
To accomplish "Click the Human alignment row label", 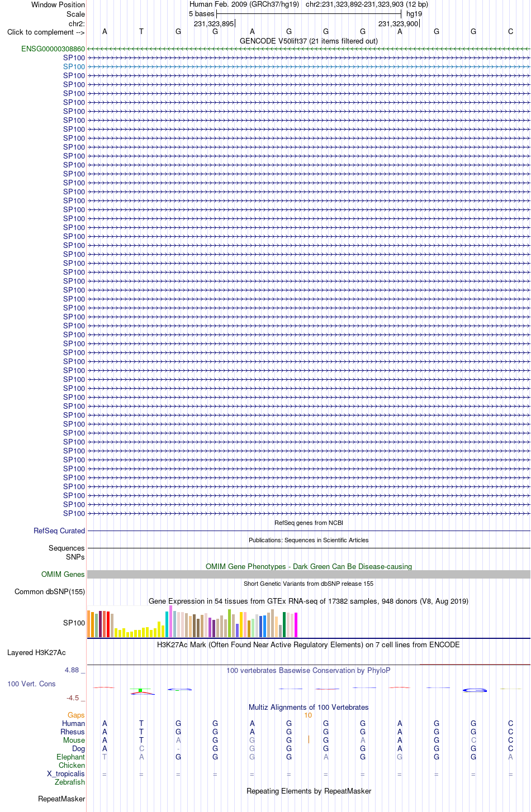I will 73,724.
